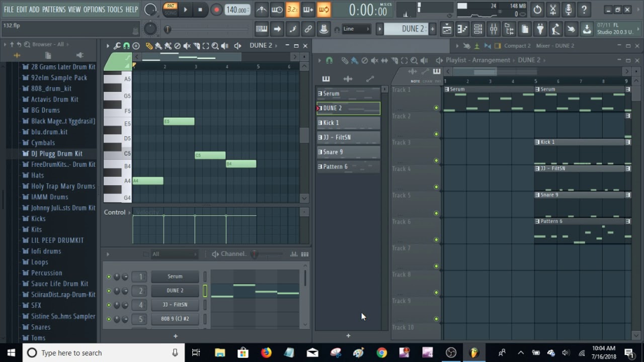Open the Channel rack view button
Screen dimensions: 644x362
click(478, 29)
